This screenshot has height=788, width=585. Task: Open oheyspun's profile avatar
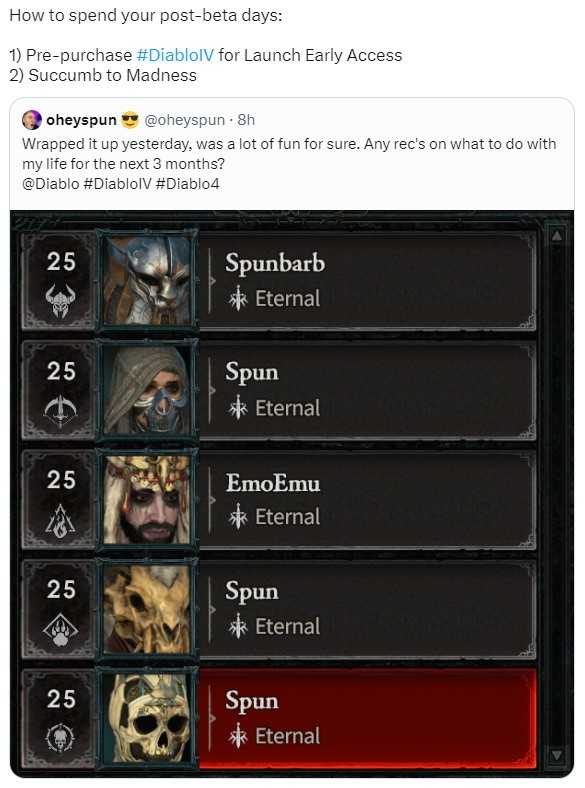click(x=32, y=120)
